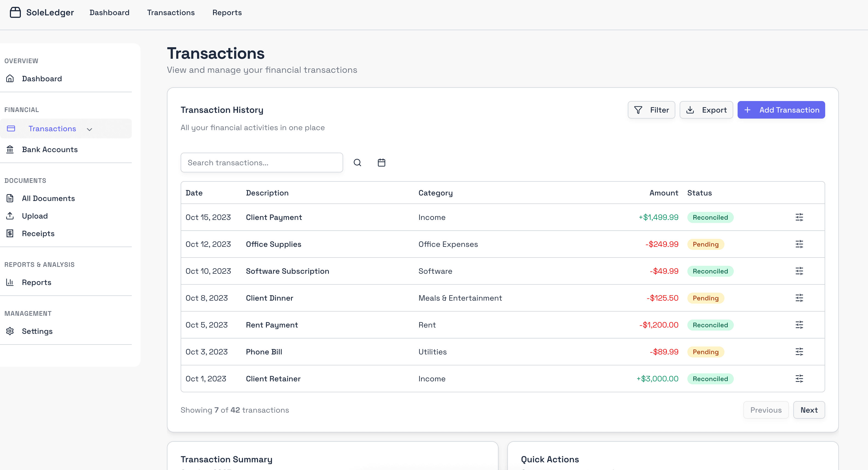Click the SoleLedger logo icon
The image size is (868, 470).
pos(15,12)
